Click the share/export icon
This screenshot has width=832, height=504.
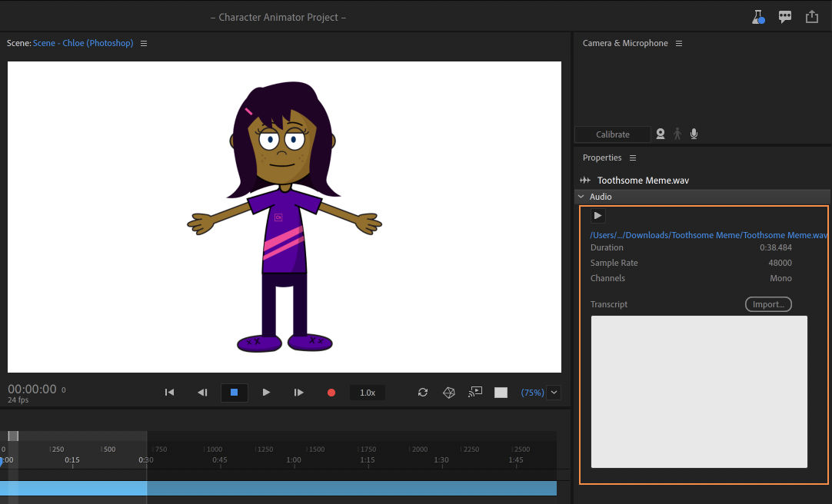[x=811, y=17]
